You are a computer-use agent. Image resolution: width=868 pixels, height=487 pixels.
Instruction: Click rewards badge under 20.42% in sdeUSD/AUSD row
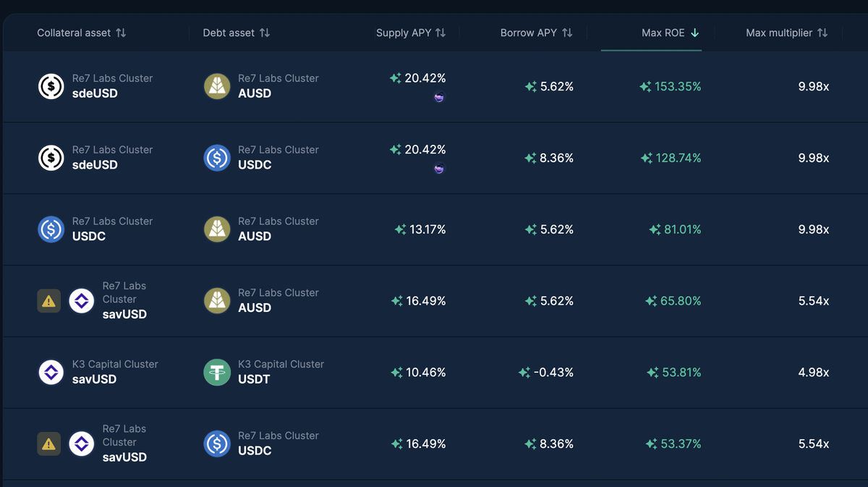tap(439, 97)
